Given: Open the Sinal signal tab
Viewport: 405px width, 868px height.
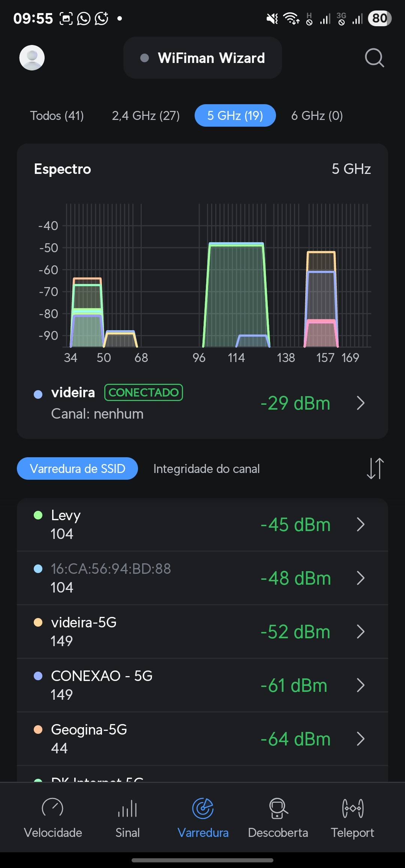Looking at the screenshot, I should pos(127,817).
